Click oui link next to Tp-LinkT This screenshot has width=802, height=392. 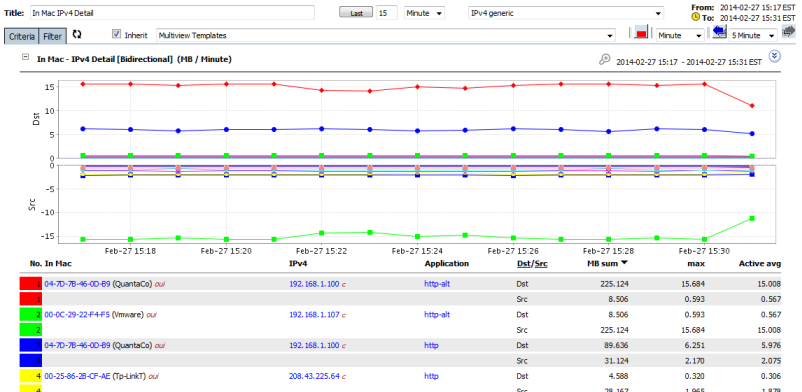tap(153, 376)
